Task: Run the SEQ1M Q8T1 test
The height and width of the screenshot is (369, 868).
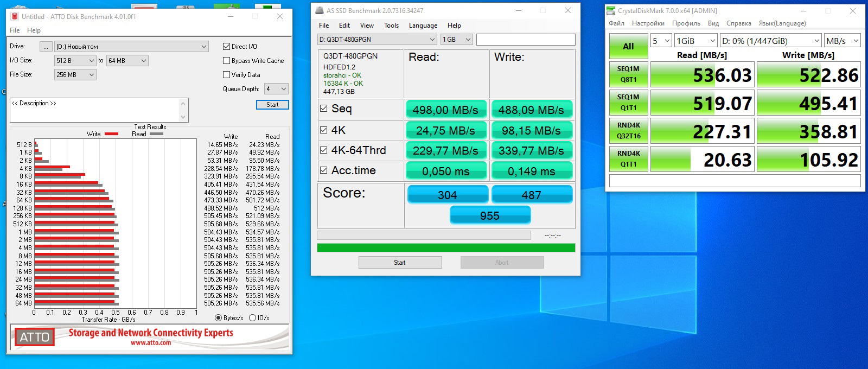Action: [x=628, y=74]
